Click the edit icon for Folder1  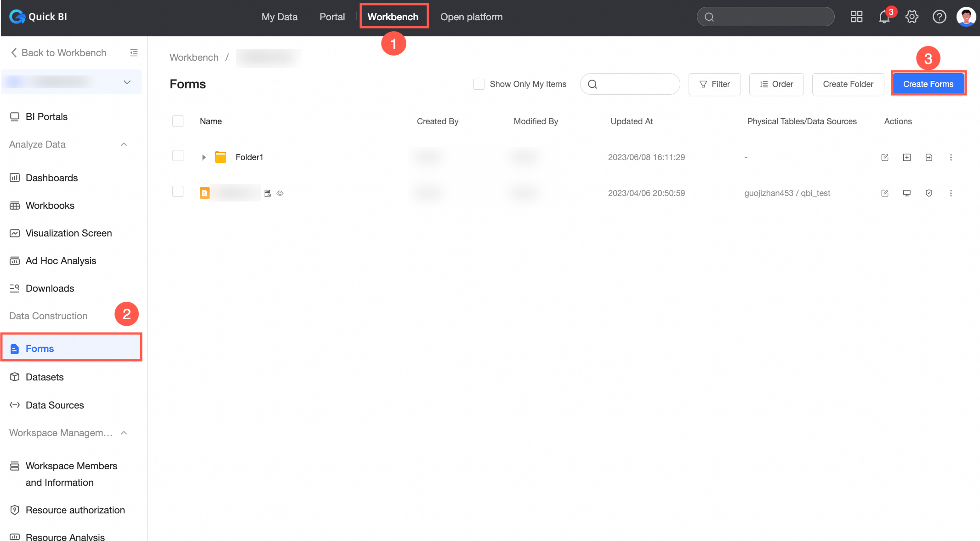884,157
